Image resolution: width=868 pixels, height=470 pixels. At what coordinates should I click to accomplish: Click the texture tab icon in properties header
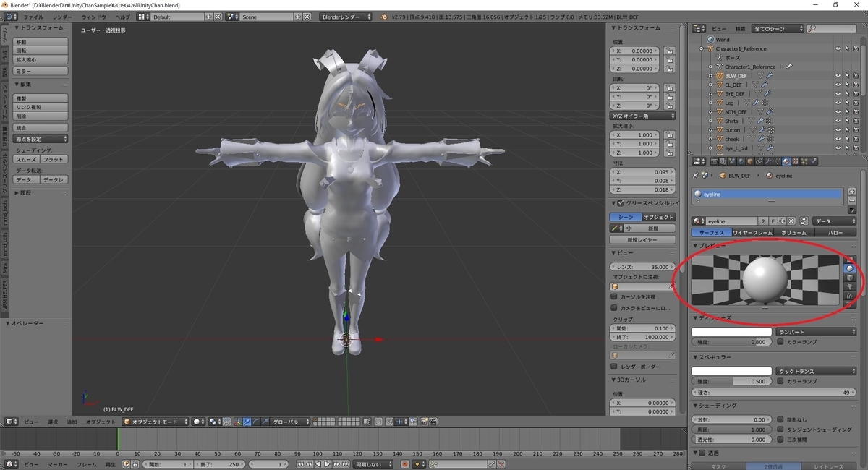tap(795, 161)
